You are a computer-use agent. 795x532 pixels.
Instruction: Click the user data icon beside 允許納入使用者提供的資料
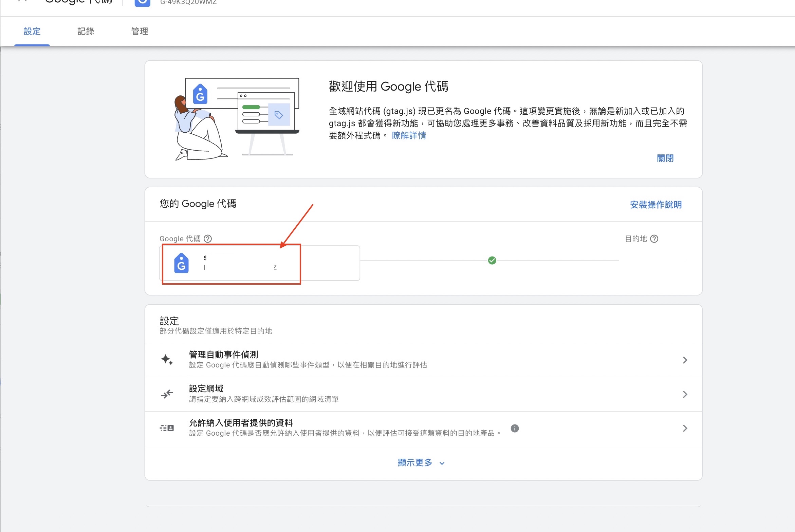167,428
